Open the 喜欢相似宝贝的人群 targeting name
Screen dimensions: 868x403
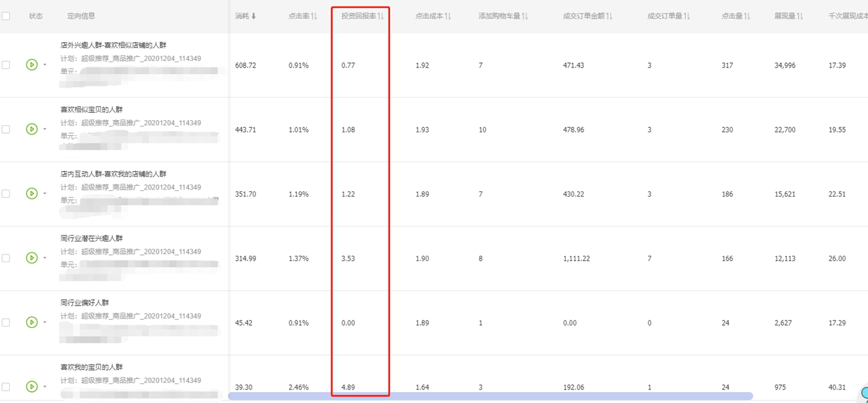coord(91,110)
